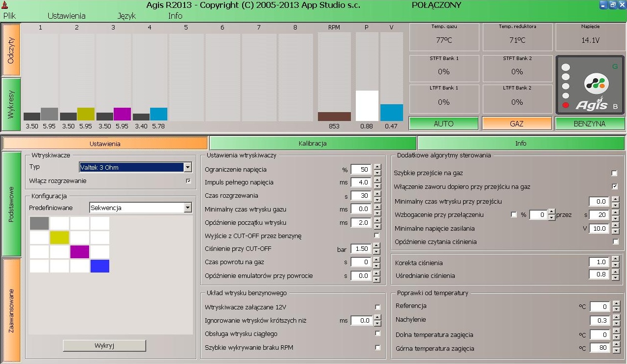Decrease Opóźnienie początku wtrysku stepper
Image resolution: width=627 pixels, height=364 pixels.
coord(377,225)
